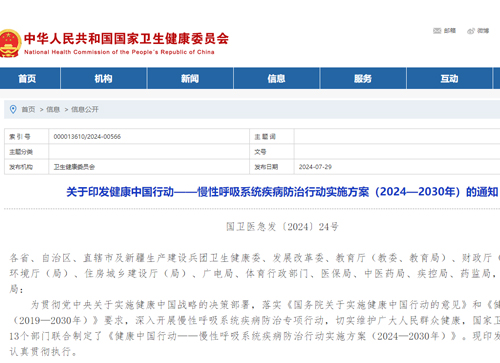Click the 首页 breadcrumb link

(x=28, y=109)
